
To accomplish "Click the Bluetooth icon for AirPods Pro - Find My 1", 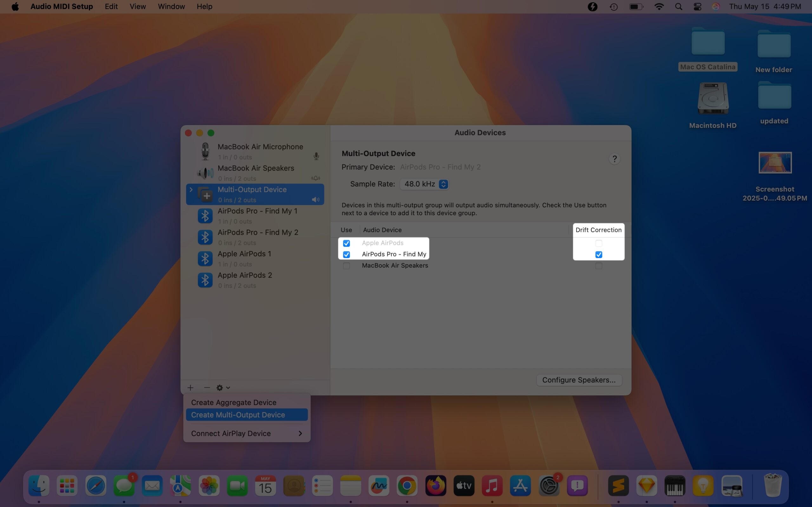I will coord(205,215).
